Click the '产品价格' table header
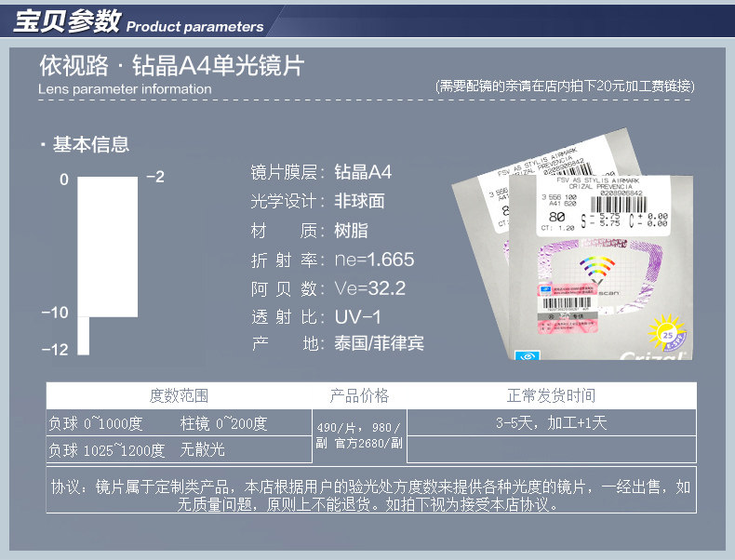The height and width of the screenshot is (560, 735). tap(359, 396)
